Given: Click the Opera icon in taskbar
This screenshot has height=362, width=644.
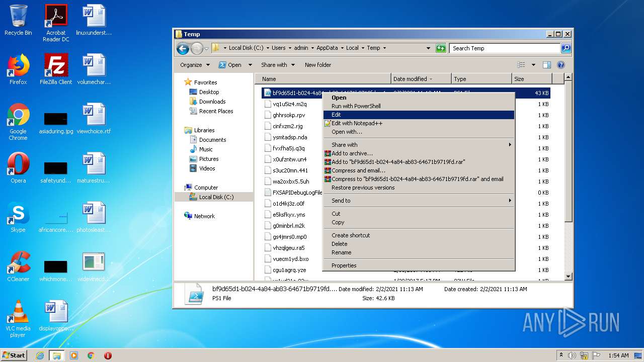Looking at the screenshot, I should [x=108, y=355].
